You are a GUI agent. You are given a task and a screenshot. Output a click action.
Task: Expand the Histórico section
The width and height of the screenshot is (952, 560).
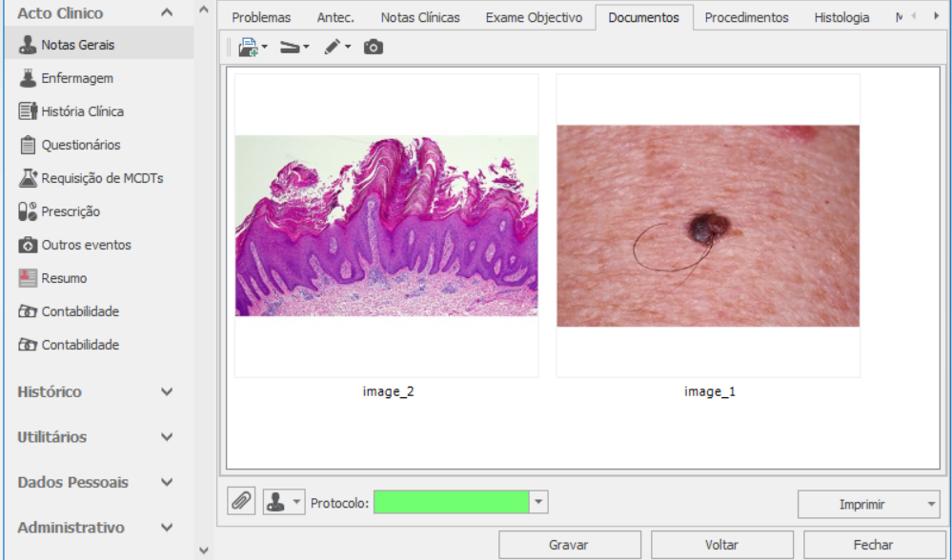coord(167,391)
